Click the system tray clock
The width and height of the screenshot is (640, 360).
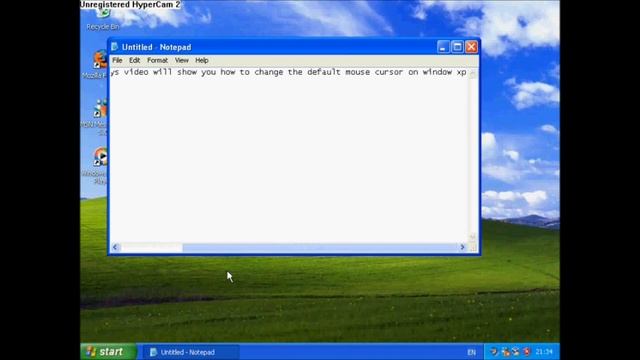544,351
